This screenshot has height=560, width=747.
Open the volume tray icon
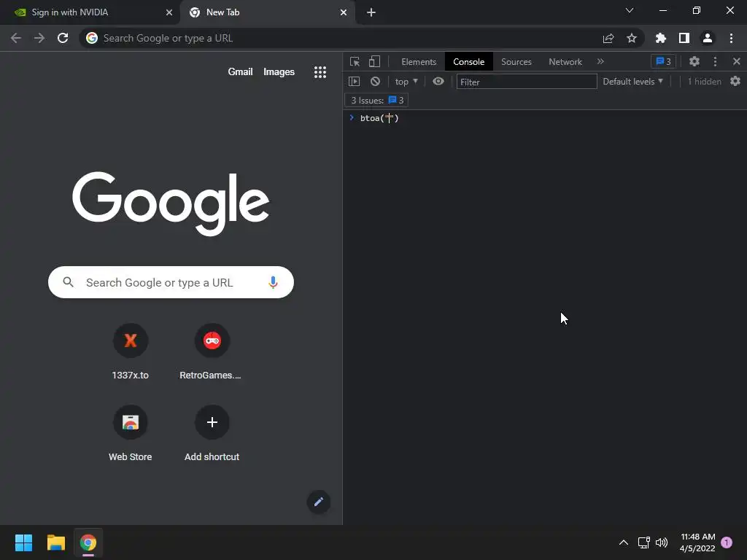pos(661,542)
